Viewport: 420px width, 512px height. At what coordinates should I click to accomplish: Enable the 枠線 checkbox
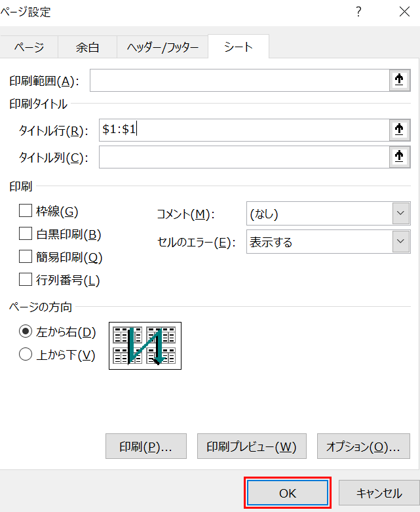coord(26,211)
